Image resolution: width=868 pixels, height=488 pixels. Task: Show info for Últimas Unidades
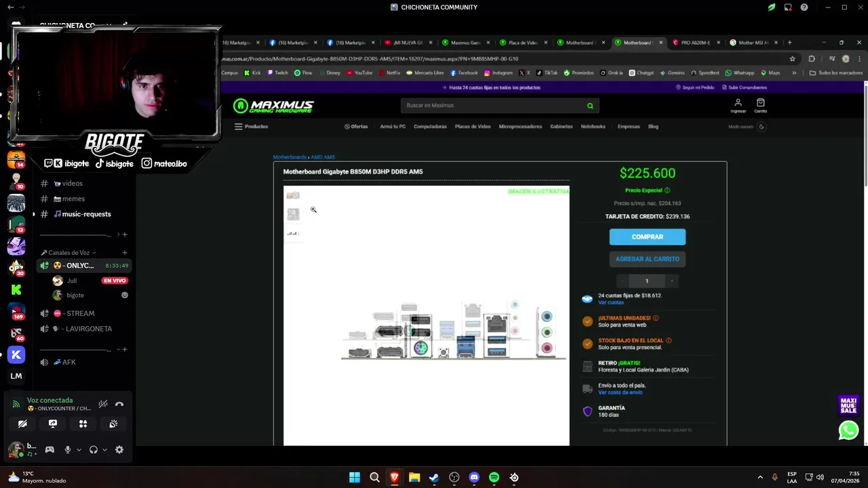656,318
